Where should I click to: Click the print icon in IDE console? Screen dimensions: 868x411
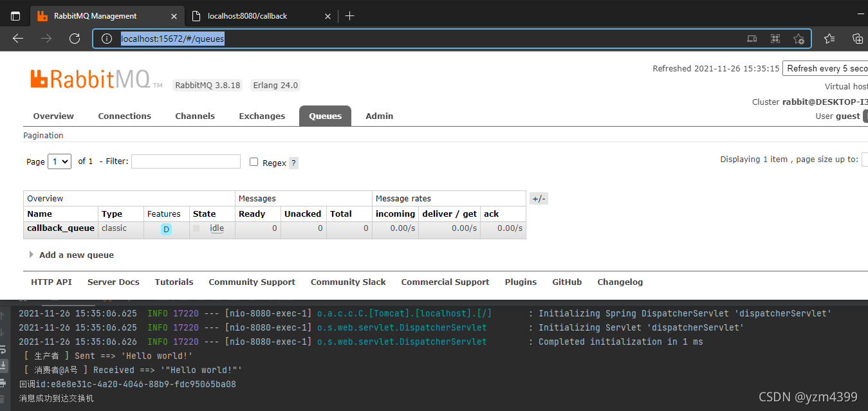pos(3,383)
